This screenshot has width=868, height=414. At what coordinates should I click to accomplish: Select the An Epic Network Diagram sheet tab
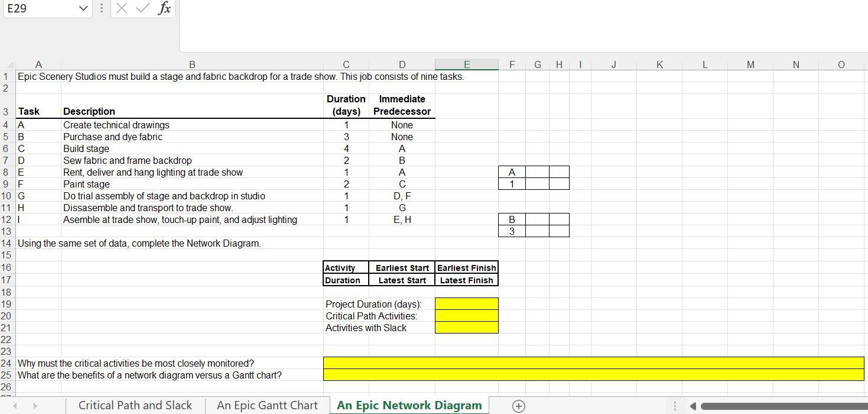click(x=409, y=406)
